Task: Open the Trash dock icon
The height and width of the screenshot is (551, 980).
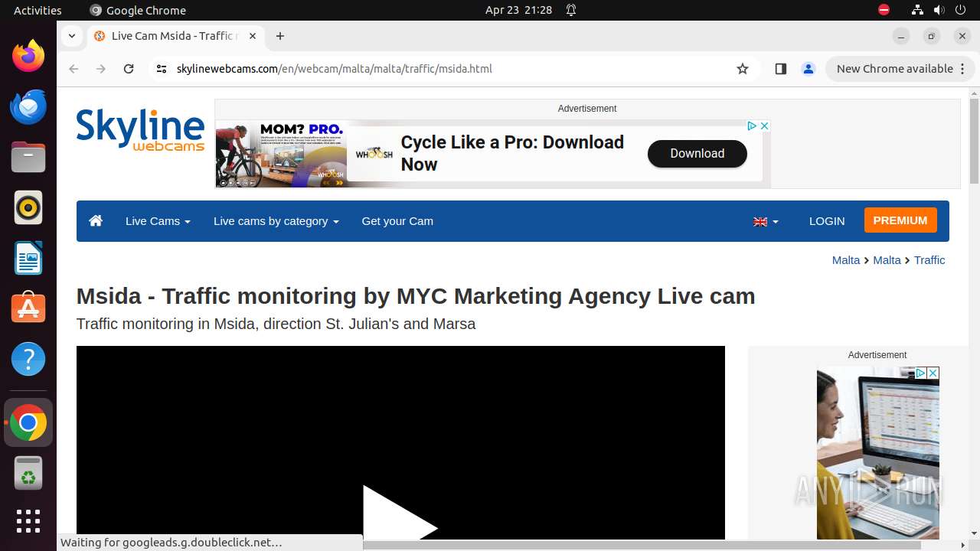Action: pos(28,473)
